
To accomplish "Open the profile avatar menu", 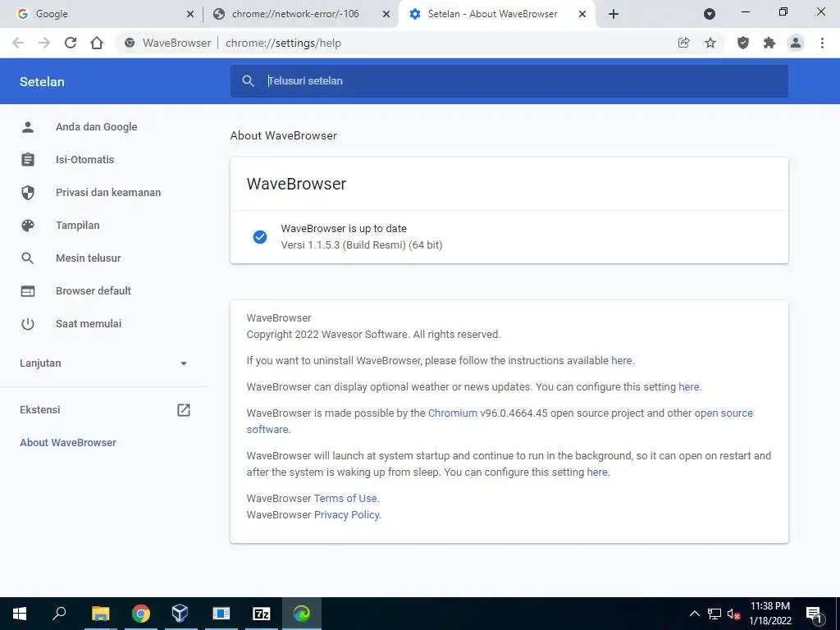I will 796,43.
